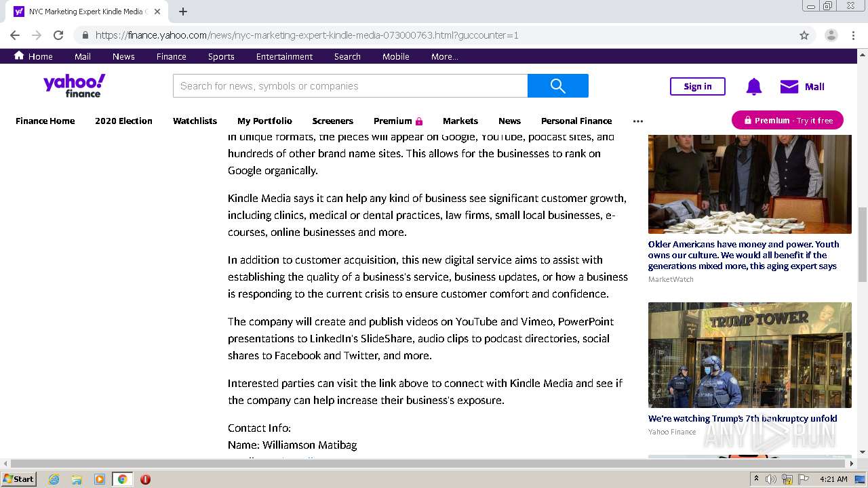868x488 pixels.
Task: Click the browser forward arrow
Action: click(37, 35)
